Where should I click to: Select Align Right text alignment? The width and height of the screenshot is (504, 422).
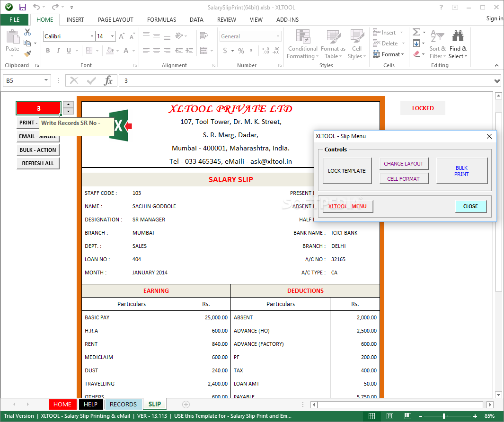(167, 51)
